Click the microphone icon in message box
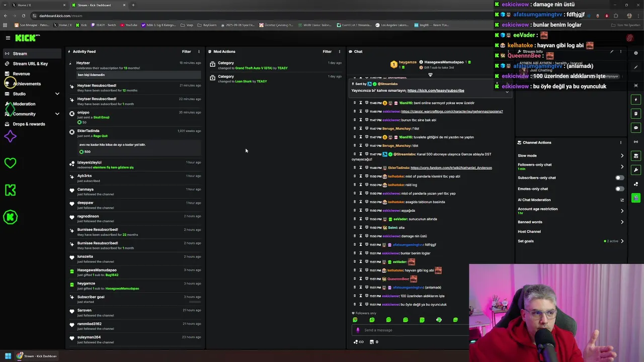644x362 pixels. pos(358,330)
